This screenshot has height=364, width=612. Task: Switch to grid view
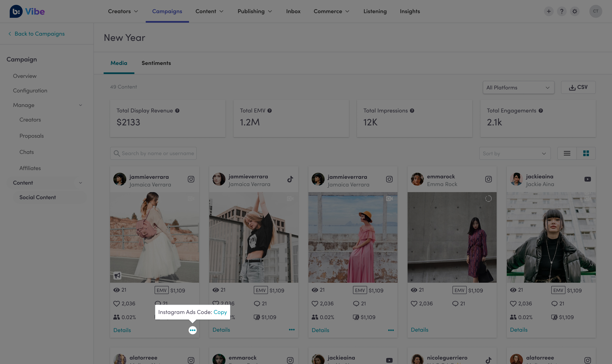pos(586,153)
